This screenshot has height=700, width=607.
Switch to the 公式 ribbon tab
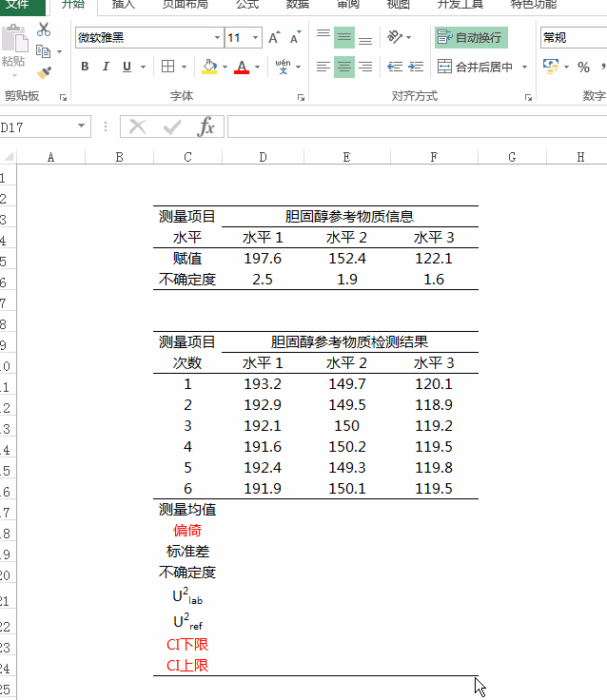(246, 4)
